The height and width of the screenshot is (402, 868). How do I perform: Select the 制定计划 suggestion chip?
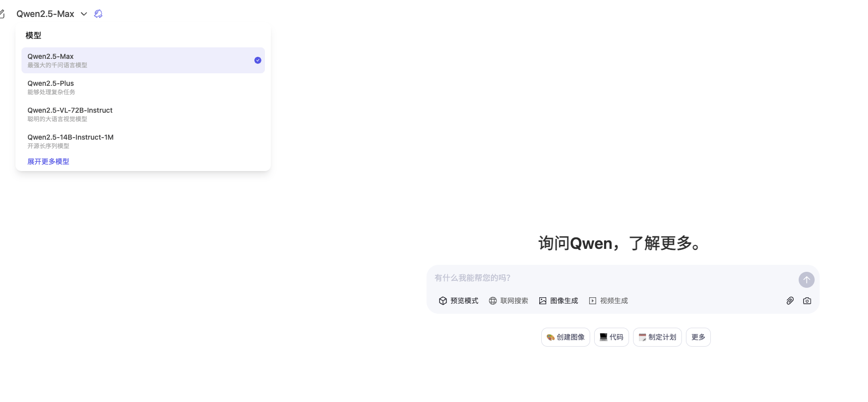point(657,337)
